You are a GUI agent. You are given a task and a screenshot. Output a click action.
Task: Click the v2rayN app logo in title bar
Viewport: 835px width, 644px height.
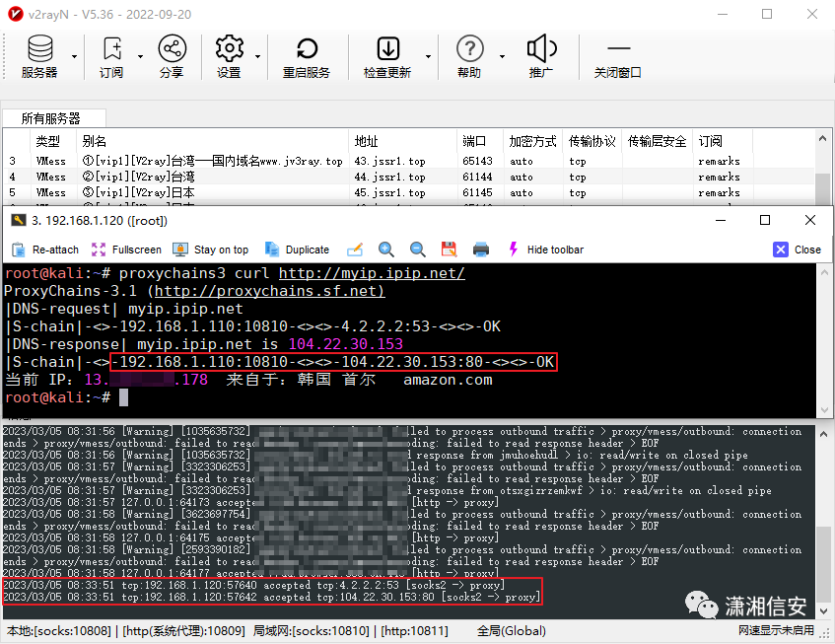(16, 14)
